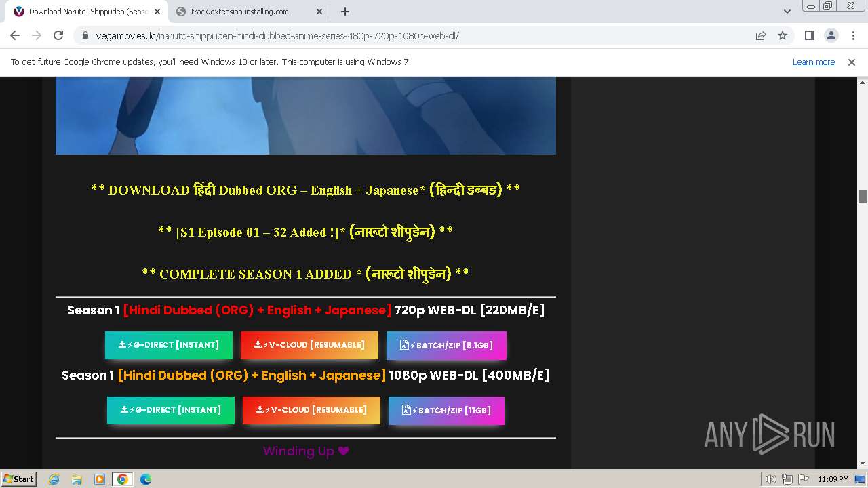Open Windows Media Player from taskbar
Screen dimensions: 868x488
coord(100,479)
